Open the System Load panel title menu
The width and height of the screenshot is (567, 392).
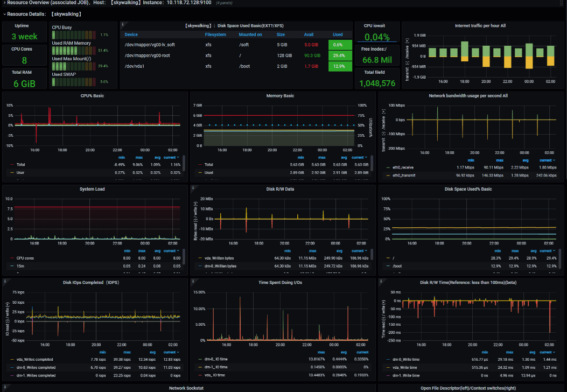coord(92,189)
